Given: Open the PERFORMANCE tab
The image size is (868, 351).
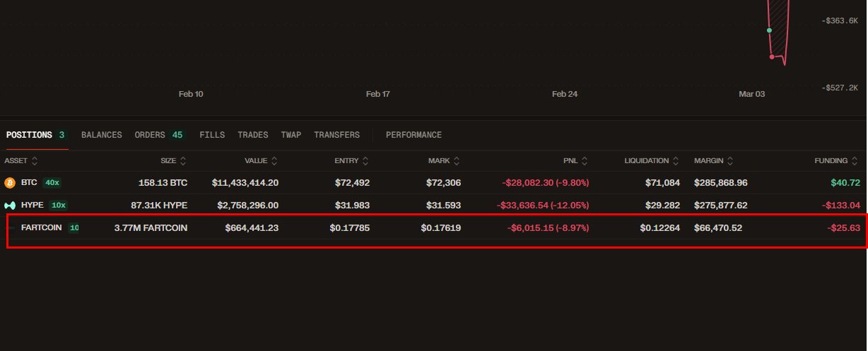Looking at the screenshot, I should click(x=414, y=135).
